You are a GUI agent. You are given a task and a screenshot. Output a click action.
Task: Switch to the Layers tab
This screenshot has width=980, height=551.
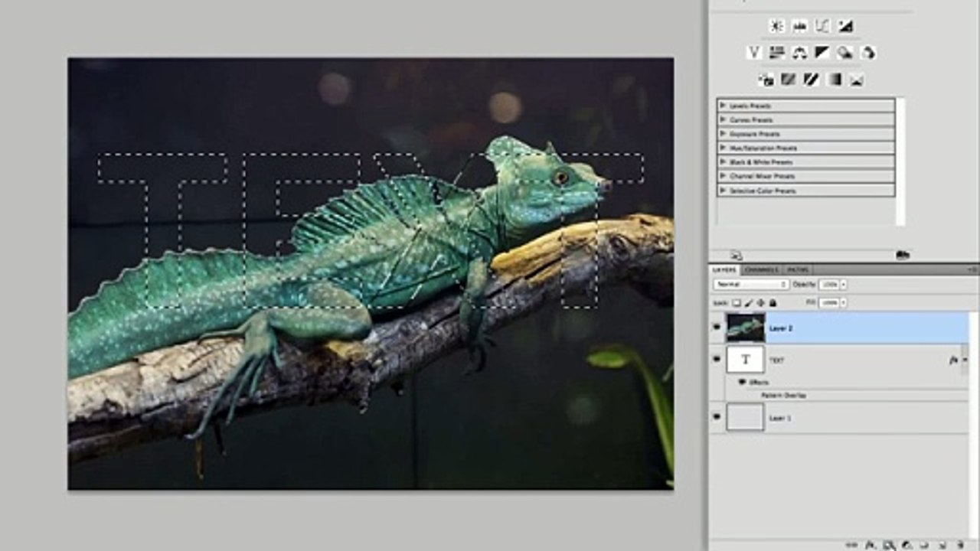pyautogui.click(x=724, y=269)
